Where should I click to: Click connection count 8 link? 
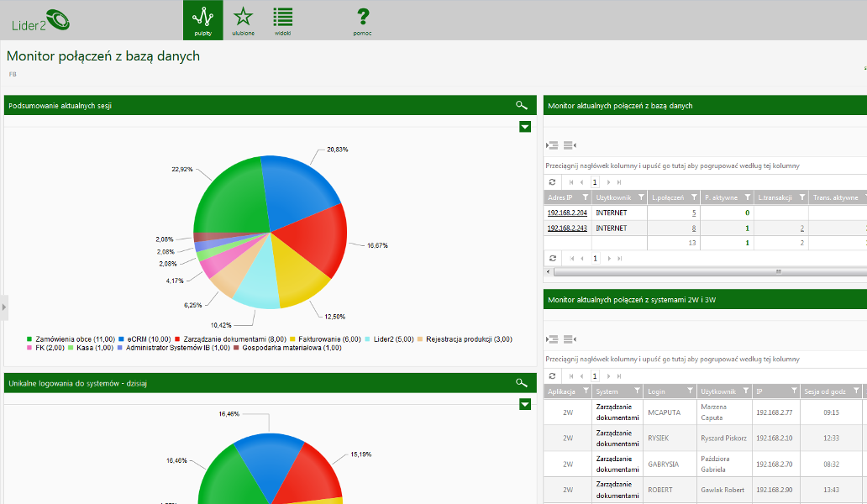694,228
